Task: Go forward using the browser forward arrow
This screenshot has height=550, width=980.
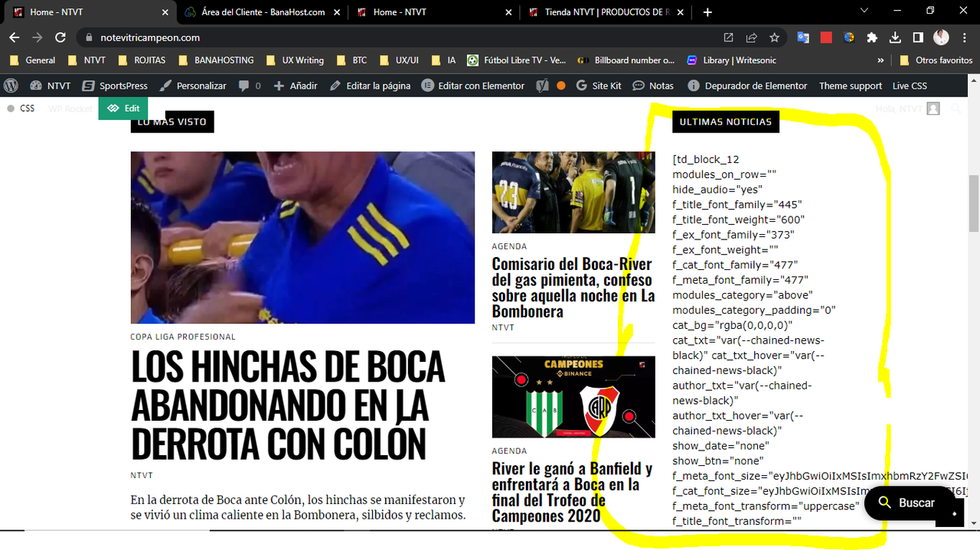Action: tap(37, 37)
